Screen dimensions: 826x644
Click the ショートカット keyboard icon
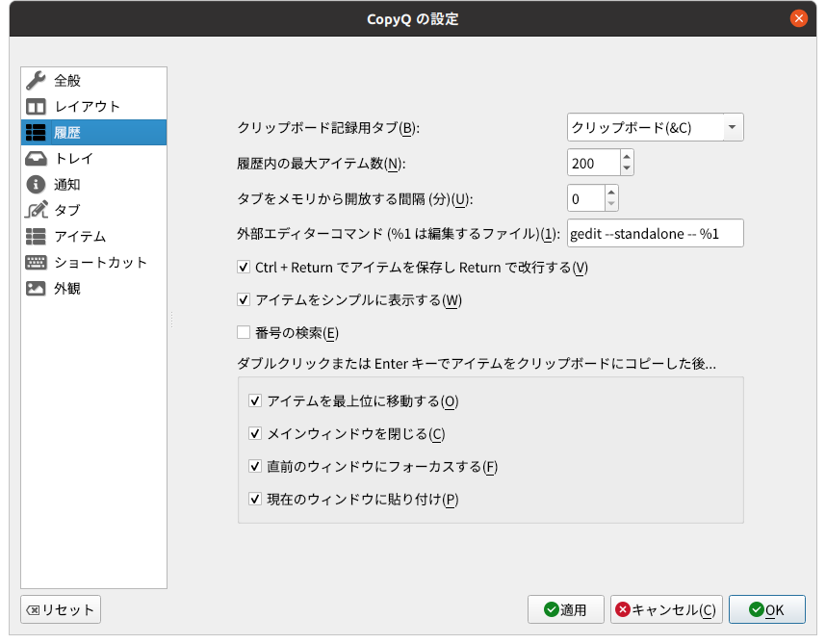36,262
